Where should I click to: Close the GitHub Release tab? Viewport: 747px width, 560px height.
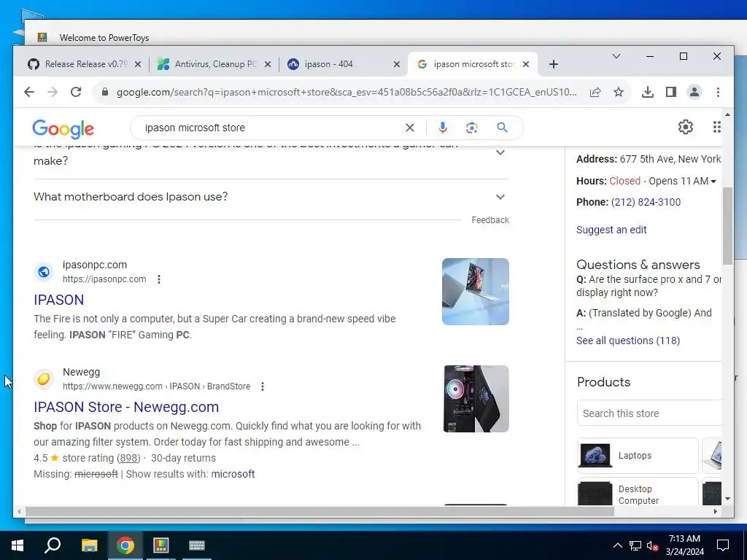138,64
